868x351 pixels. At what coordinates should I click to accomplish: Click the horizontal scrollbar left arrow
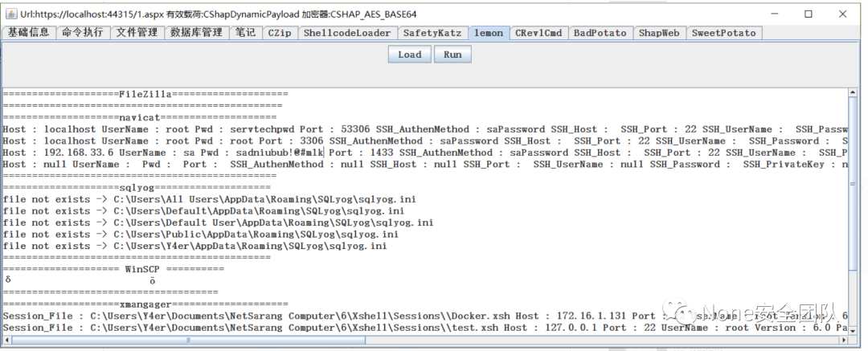[6, 340]
